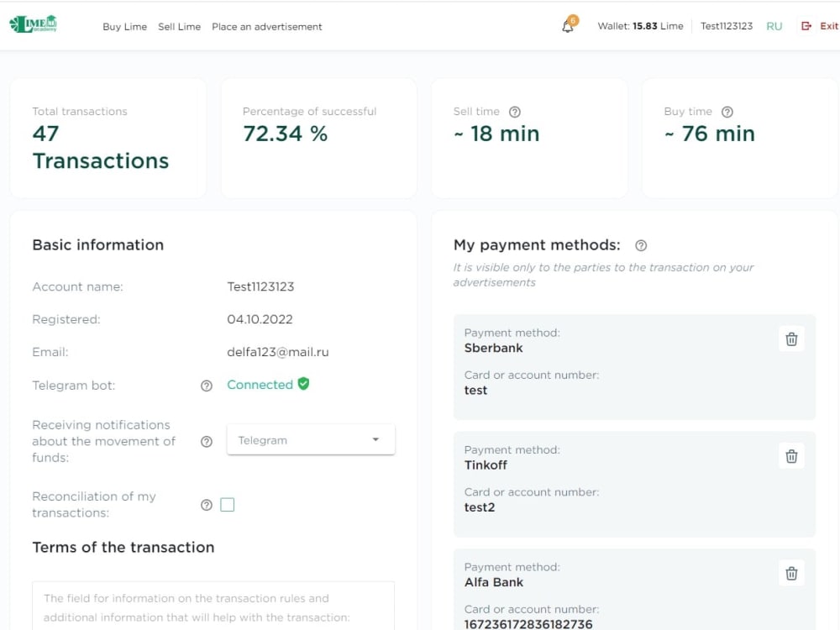Show Telegram bot help tooltip
The width and height of the screenshot is (840, 630).
[x=207, y=386]
